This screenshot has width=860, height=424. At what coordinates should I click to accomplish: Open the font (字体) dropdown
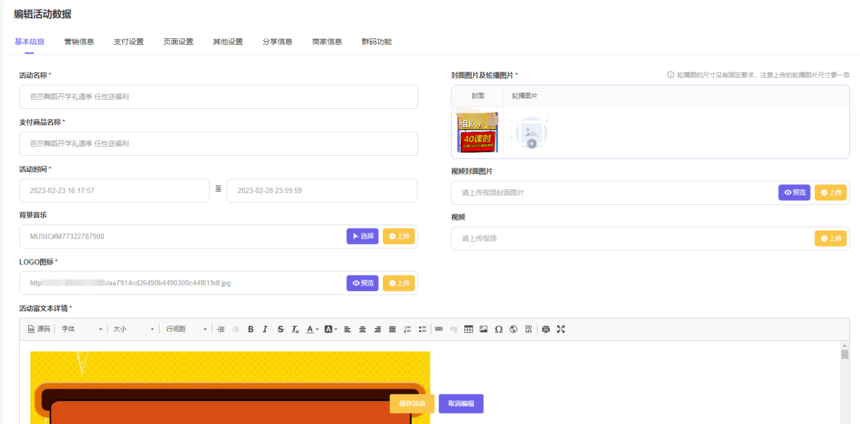tap(82, 329)
